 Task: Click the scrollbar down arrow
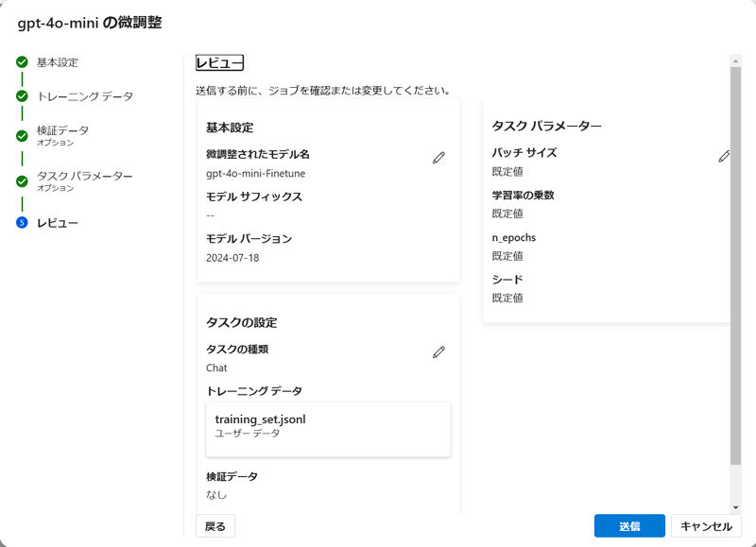[x=735, y=507]
